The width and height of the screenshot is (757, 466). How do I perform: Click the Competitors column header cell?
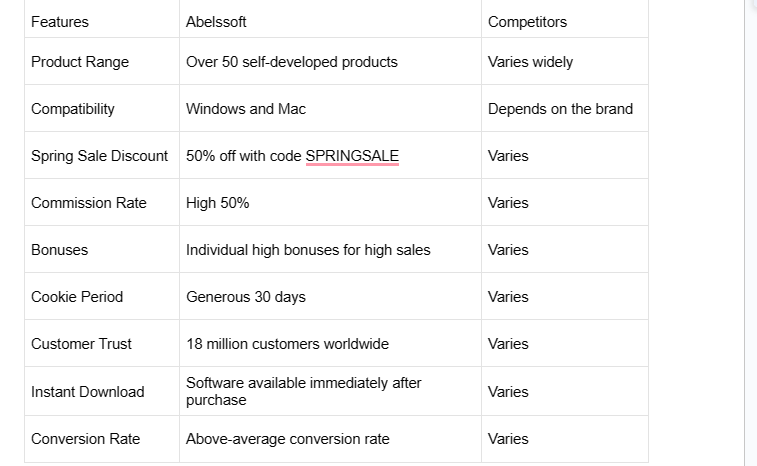pos(565,19)
